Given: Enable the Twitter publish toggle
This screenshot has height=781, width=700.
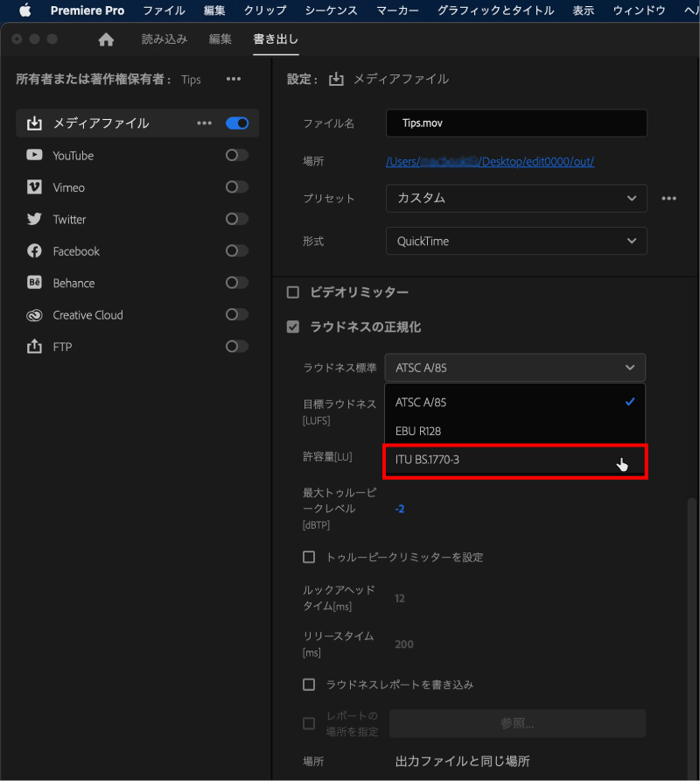Looking at the screenshot, I should click(237, 219).
